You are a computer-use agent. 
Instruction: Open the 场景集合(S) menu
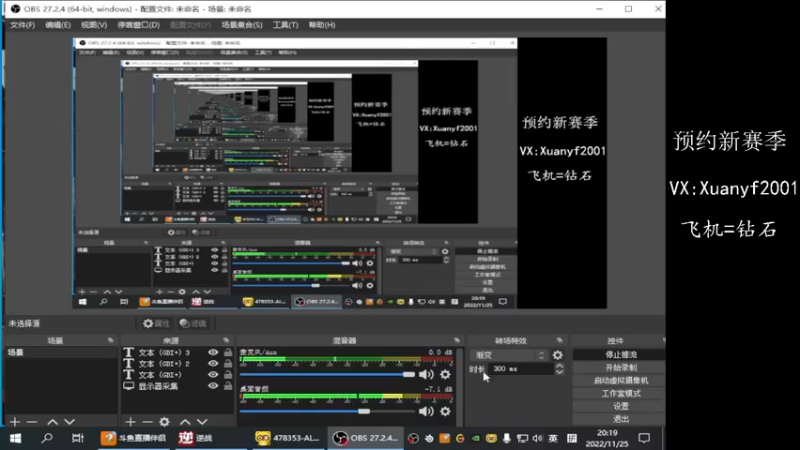[x=242, y=24]
